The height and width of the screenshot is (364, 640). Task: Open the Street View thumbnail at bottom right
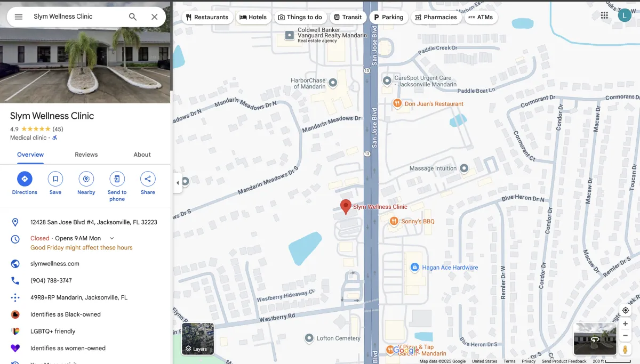click(595, 339)
